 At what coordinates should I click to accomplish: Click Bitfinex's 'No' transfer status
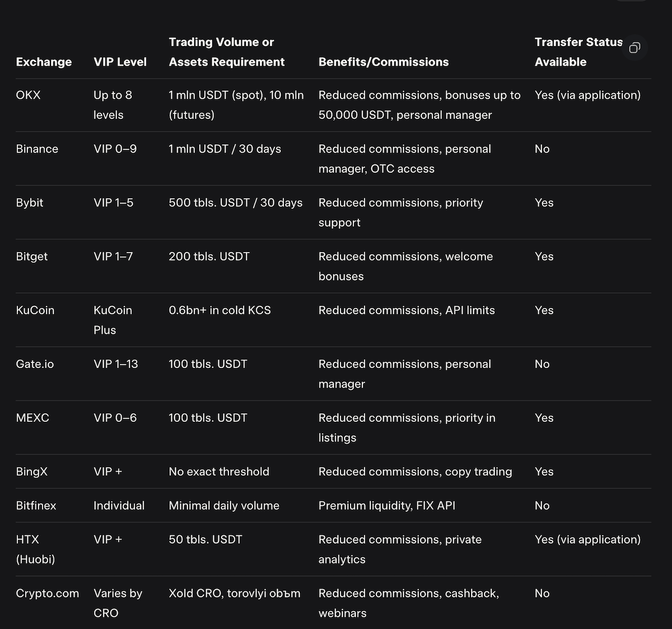click(542, 506)
